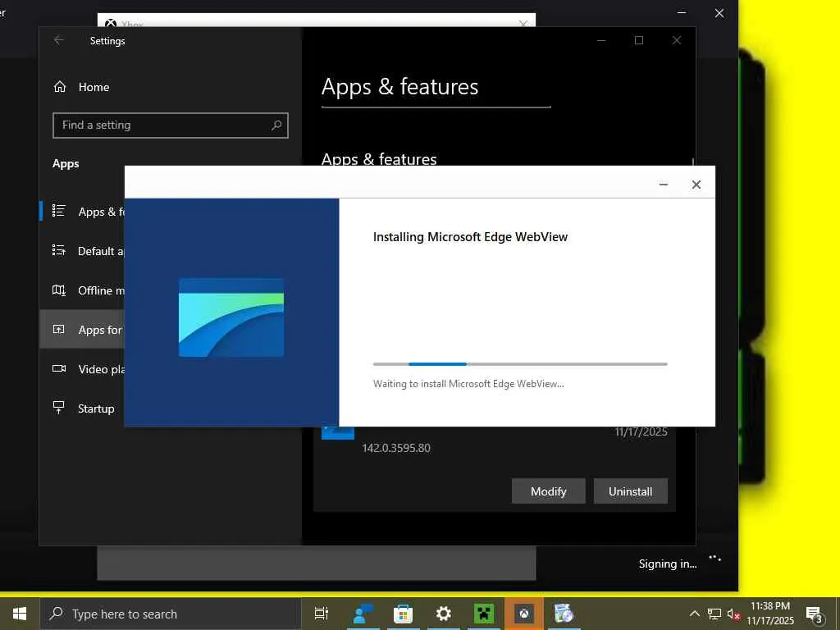Screen dimensions: 840x630
Task: Select Default apps in the sidebar
Action: [83, 251]
